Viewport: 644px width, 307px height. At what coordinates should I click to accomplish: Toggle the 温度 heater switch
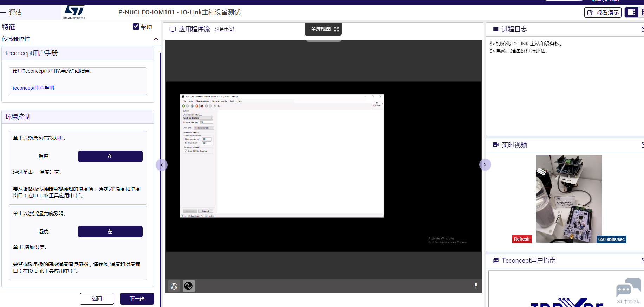[110, 156]
